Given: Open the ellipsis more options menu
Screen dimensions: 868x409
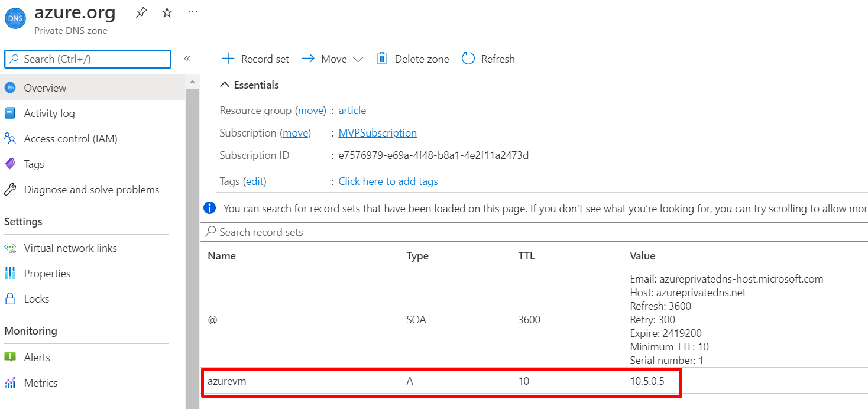Looking at the screenshot, I should pyautogui.click(x=193, y=12).
